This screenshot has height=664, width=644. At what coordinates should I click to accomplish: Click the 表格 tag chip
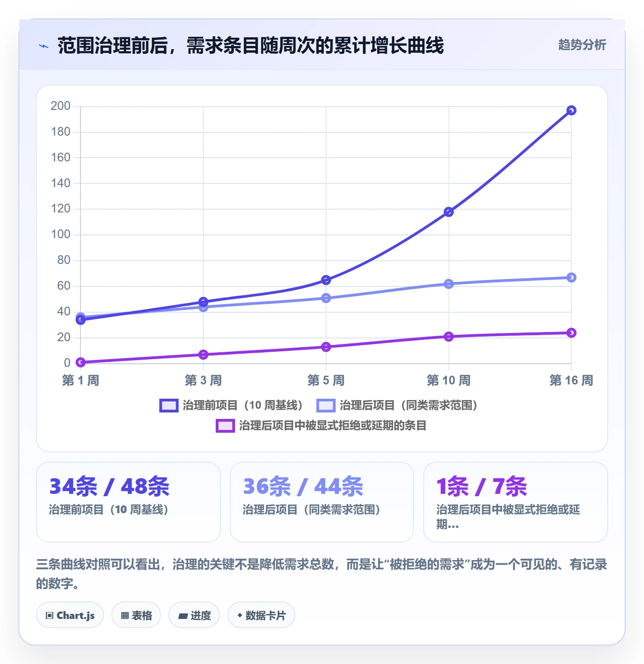pos(136,615)
